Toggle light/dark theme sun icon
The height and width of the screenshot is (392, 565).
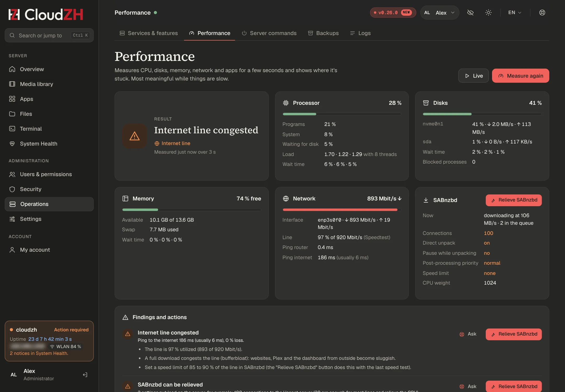(488, 13)
